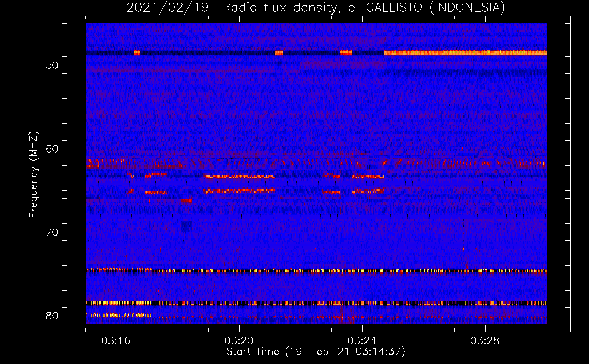
Task: Click the 03:24 time tick label
Action: coord(362,341)
